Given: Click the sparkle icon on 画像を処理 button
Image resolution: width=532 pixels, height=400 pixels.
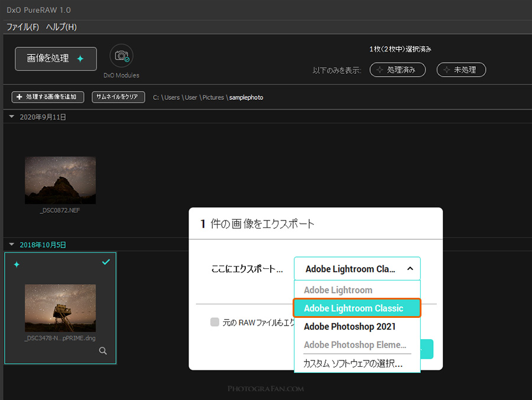Looking at the screenshot, I should pos(80,58).
